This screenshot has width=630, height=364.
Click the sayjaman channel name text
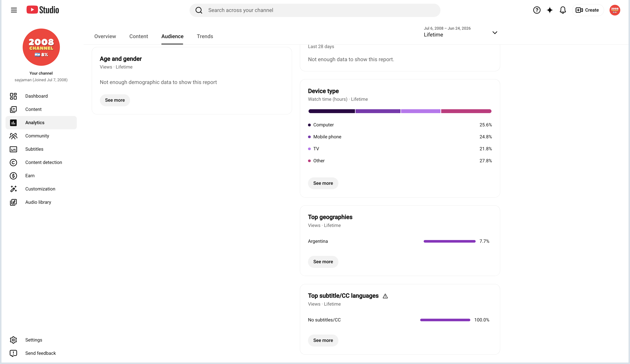click(x=41, y=80)
